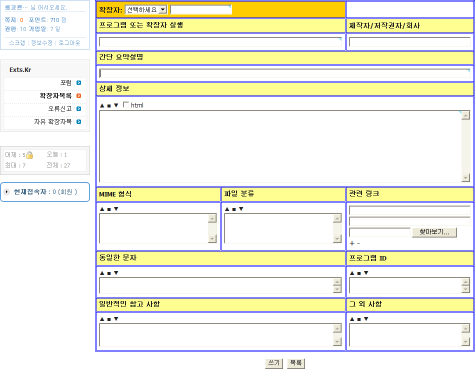Open the 오류신고 menu item

(60, 109)
